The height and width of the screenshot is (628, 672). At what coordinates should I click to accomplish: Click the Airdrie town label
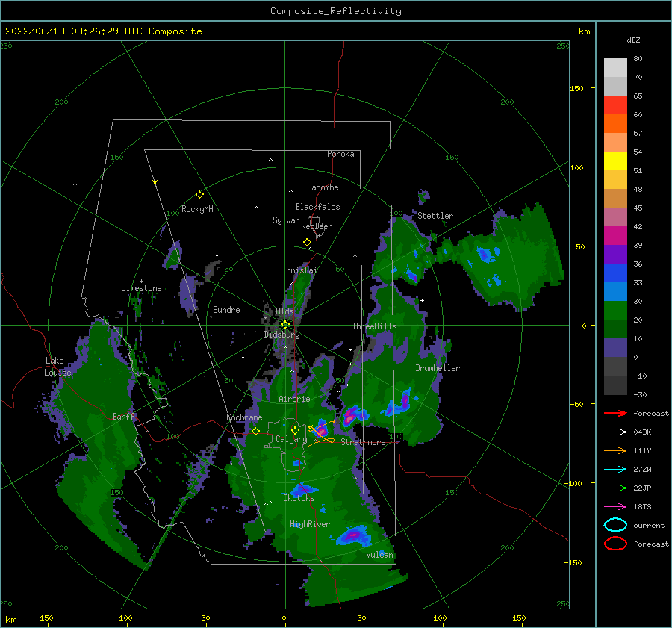click(x=294, y=399)
